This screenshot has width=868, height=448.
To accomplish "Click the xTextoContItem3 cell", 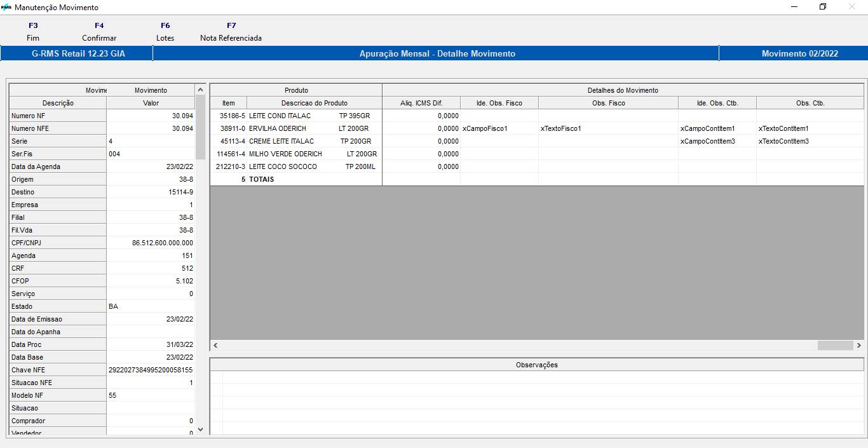I will [810, 141].
